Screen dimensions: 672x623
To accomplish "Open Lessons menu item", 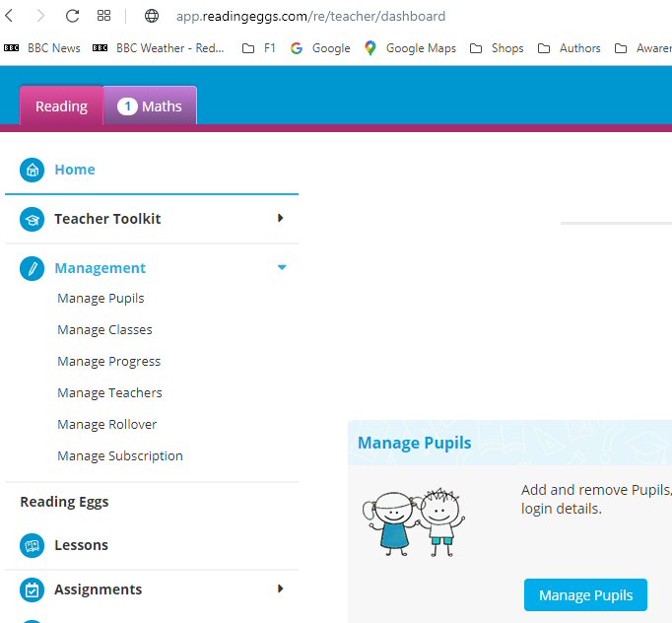I will 81,545.
